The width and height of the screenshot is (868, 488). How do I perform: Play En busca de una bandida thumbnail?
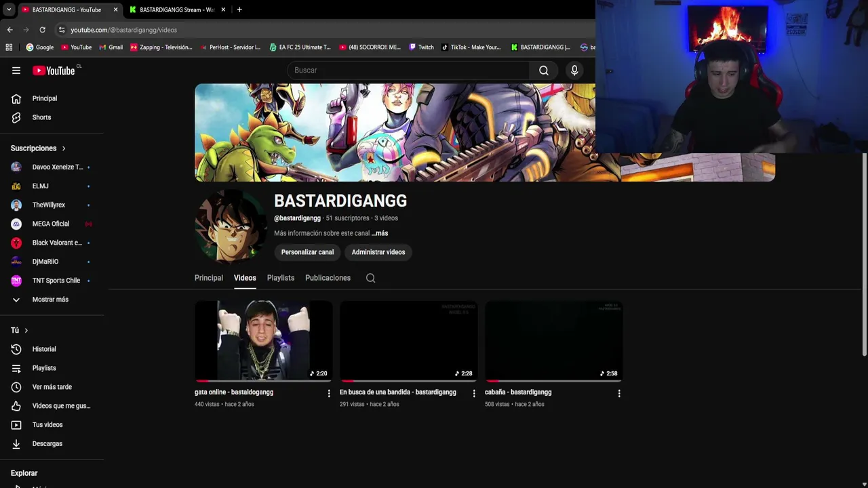[x=409, y=341]
